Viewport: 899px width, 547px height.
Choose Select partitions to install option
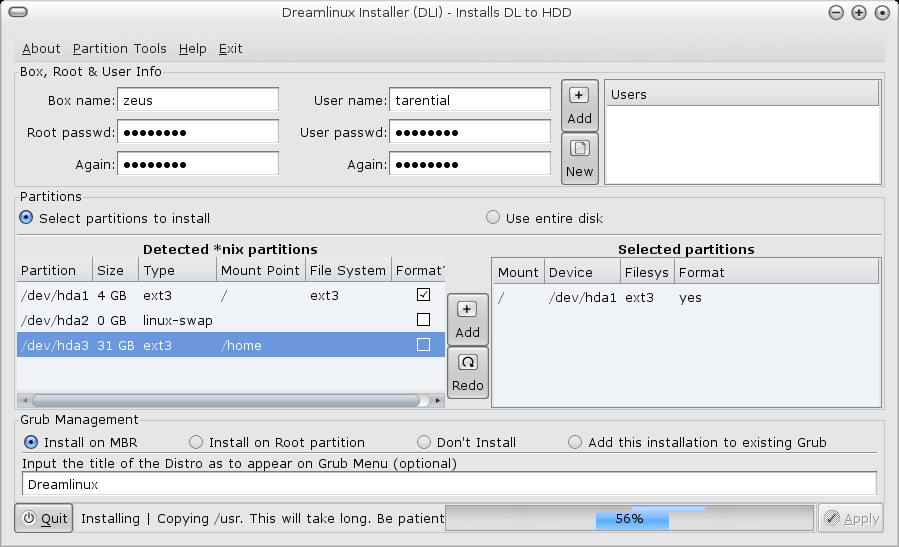(26, 218)
